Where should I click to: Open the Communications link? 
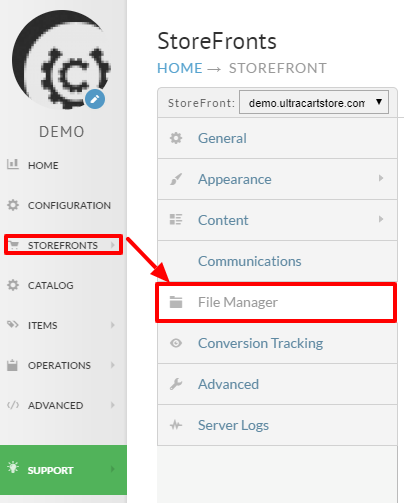[x=250, y=261]
